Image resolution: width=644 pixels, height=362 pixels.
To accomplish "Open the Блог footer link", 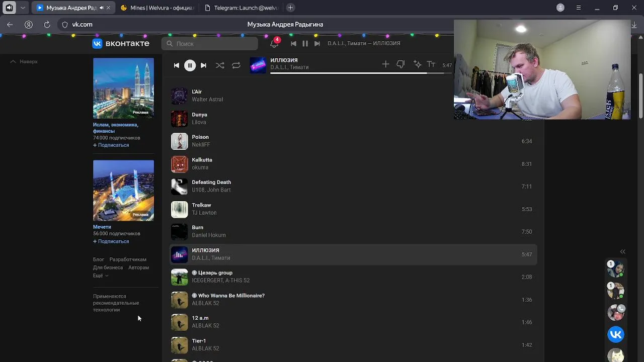I will (x=99, y=259).
